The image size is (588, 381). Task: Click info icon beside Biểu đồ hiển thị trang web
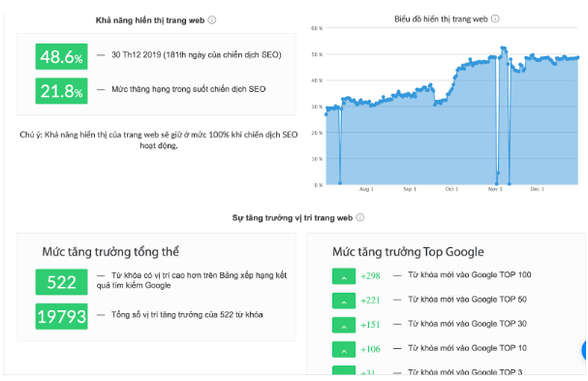click(495, 18)
